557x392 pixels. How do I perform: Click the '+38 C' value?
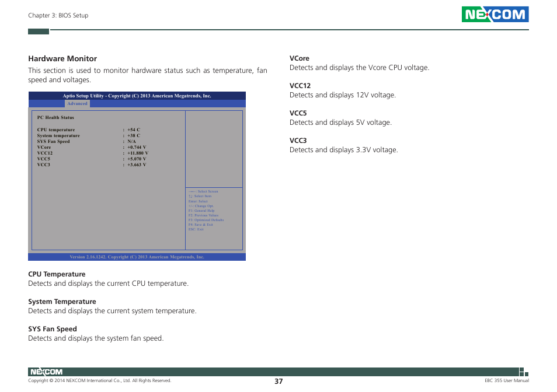(x=134, y=135)
